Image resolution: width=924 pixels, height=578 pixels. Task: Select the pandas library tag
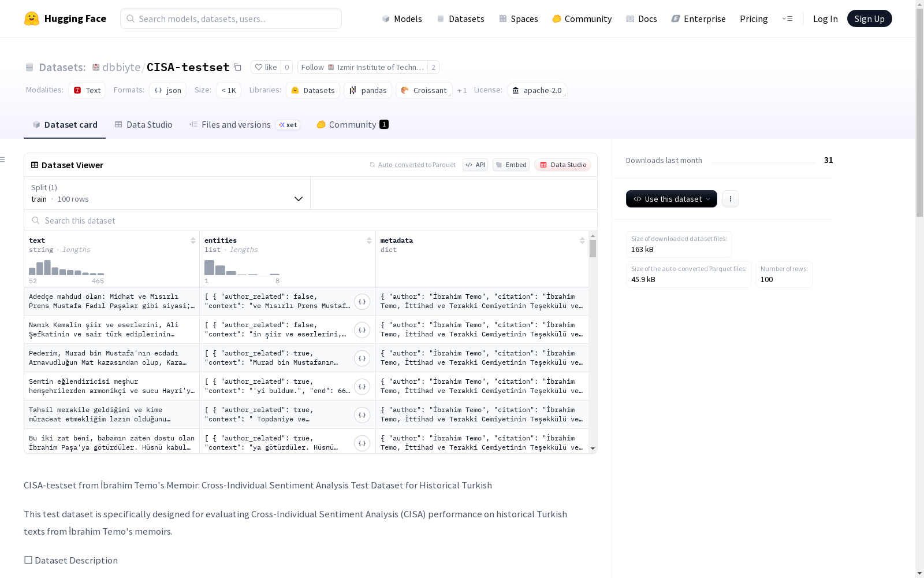coord(368,90)
